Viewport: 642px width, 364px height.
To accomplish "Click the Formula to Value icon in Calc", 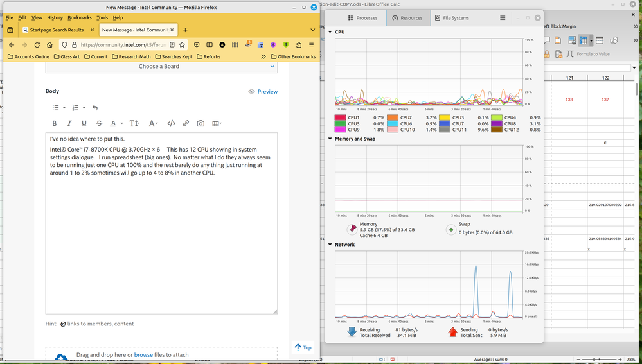I will (570, 54).
